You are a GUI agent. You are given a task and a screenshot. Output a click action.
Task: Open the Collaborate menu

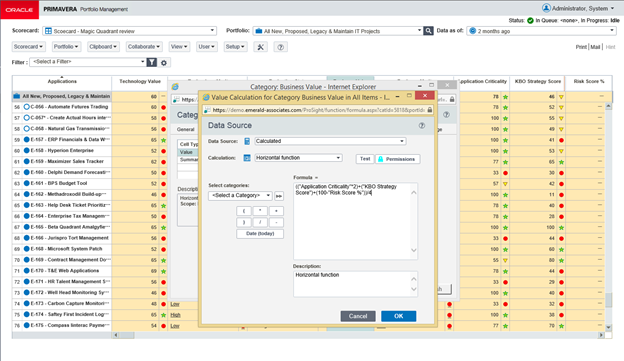pyautogui.click(x=144, y=47)
